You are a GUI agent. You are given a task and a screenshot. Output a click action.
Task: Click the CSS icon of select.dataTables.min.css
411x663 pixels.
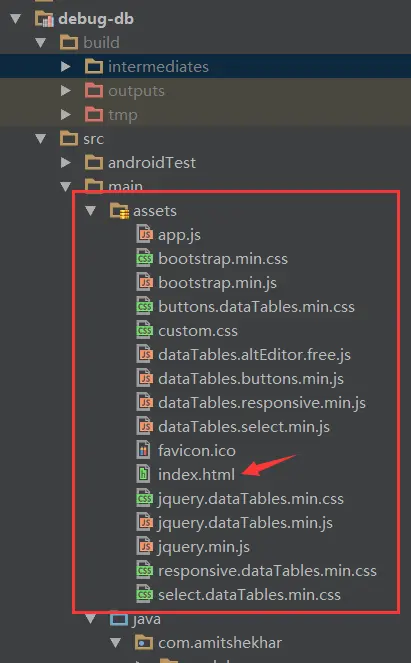[144, 595]
